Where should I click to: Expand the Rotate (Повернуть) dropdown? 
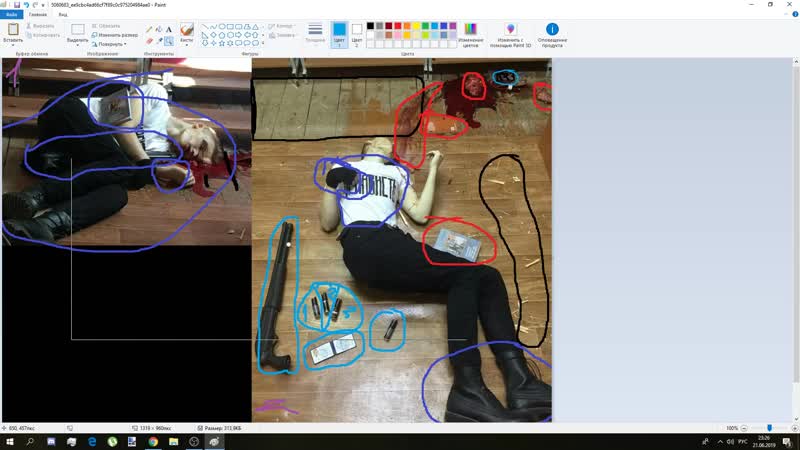[x=110, y=44]
